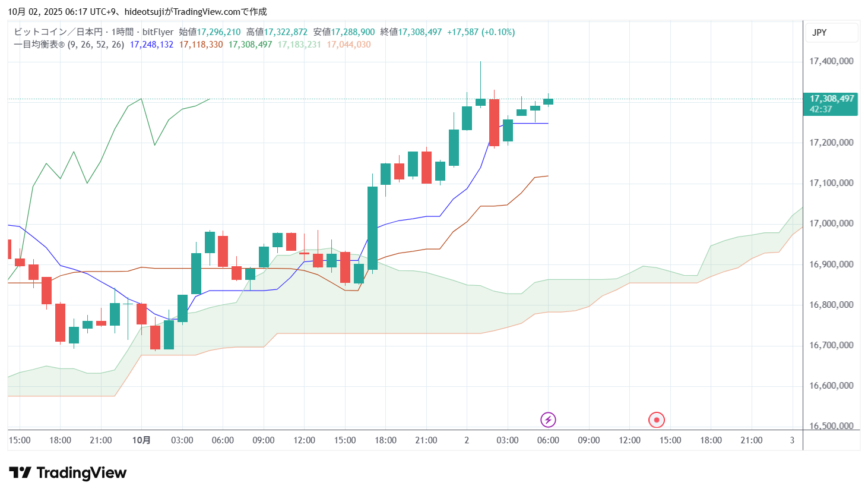Click the purple lightning bolt event icon
868x495 pixels.
click(x=548, y=420)
